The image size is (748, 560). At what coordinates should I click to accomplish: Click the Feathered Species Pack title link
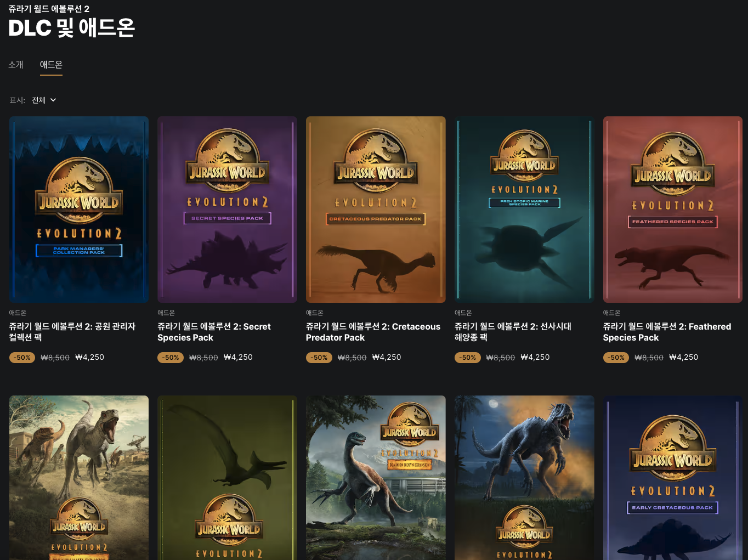point(667,332)
